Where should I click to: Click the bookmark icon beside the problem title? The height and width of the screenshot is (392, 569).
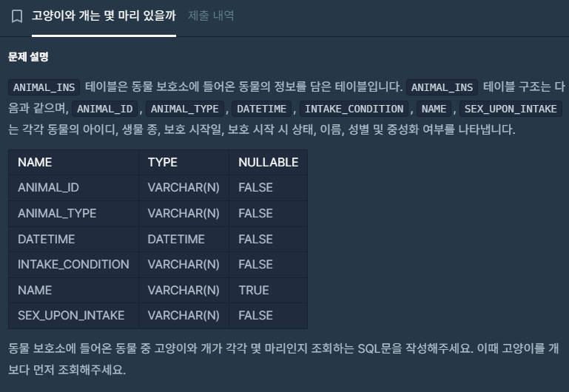[17, 16]
